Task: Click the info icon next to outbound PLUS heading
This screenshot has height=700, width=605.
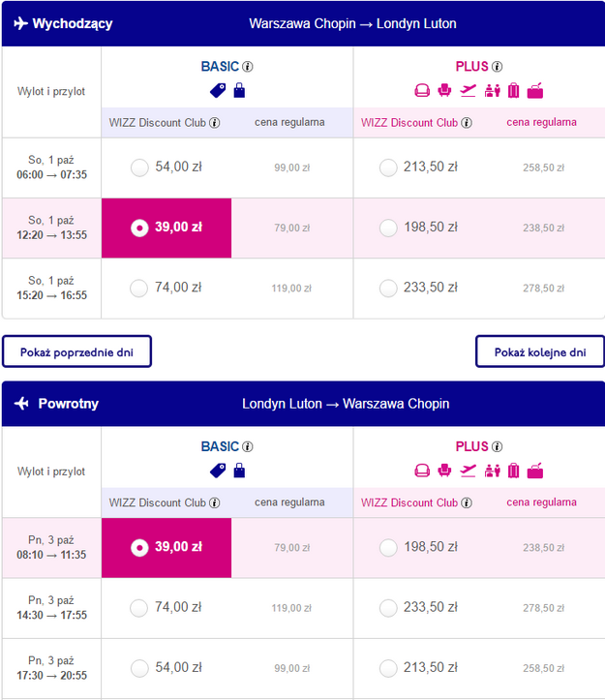Action: (497, 67)
